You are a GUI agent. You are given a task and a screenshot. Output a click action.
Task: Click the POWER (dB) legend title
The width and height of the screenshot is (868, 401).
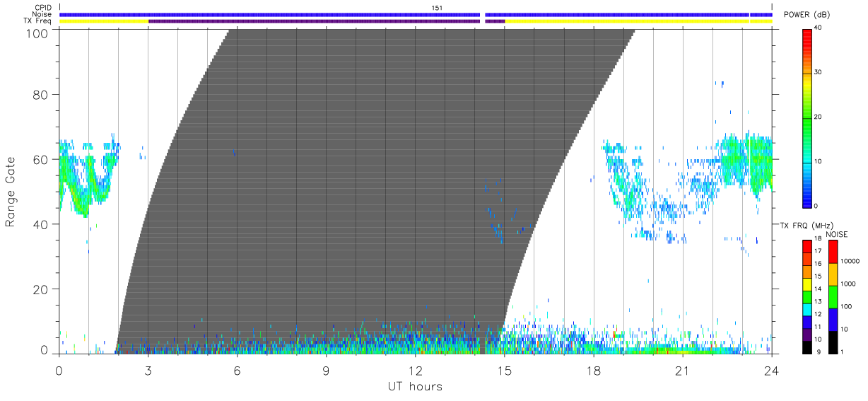tap(807, 15)
